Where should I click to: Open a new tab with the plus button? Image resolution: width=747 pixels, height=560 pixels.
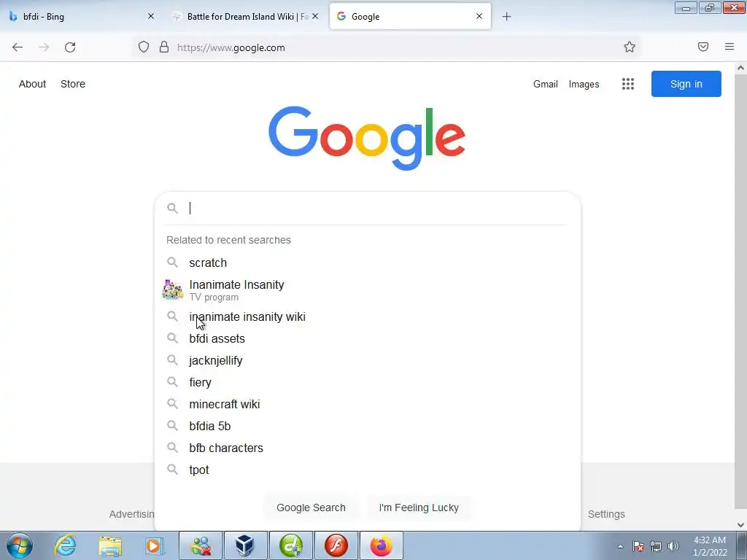[506, 17]
